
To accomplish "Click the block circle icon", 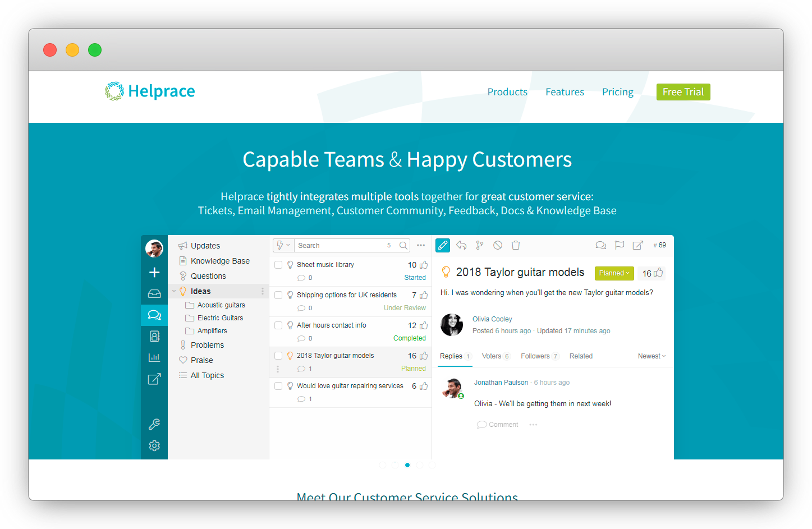I will 498,245.
